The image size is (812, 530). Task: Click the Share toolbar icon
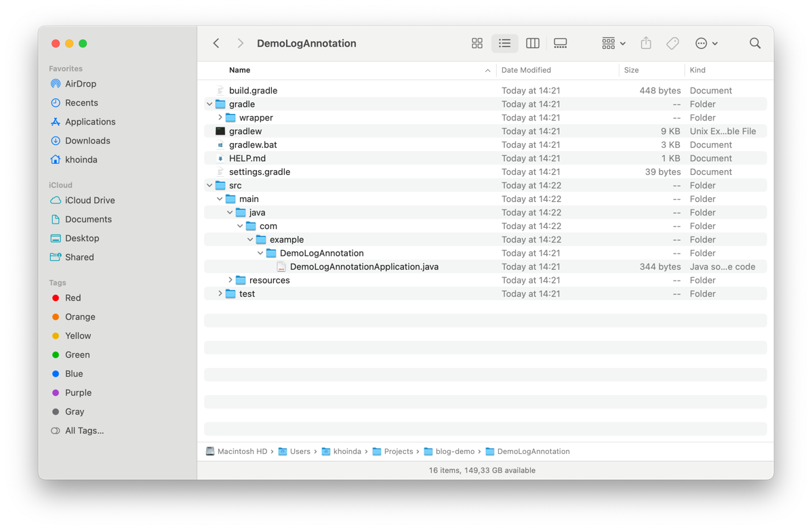(646, 43)
